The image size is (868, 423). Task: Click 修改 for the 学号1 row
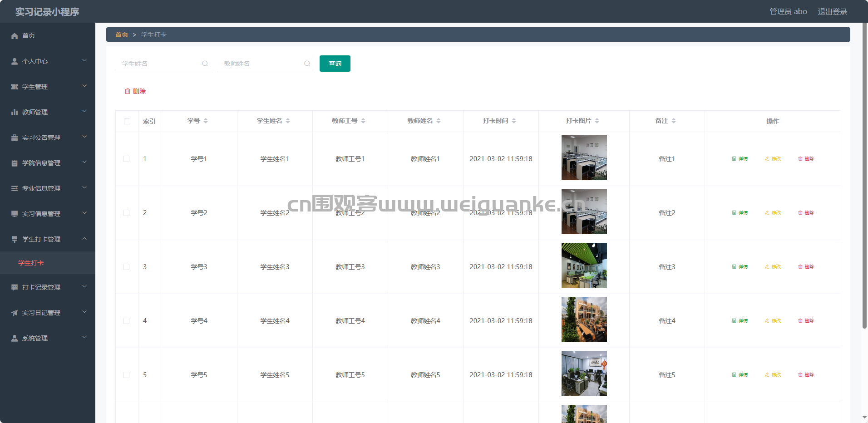(773, 159)
